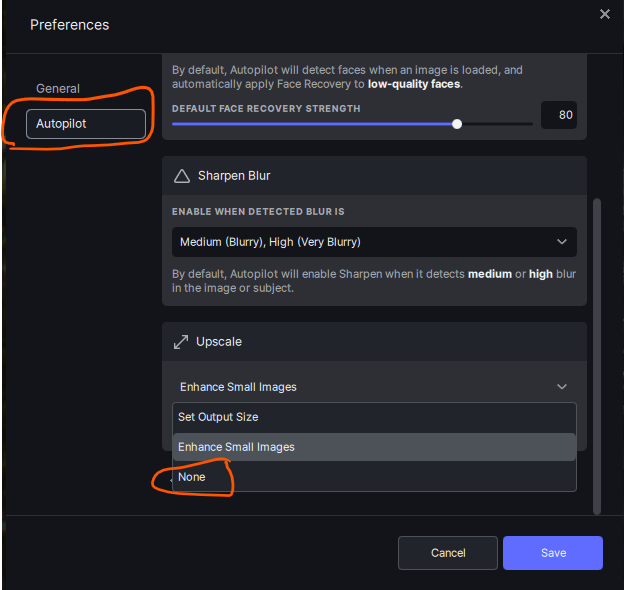The height and width of the screenshot is (590, 624).
Task: Click the vertical scrollbar of the settings panel
Action: click(x=598, y=350)
